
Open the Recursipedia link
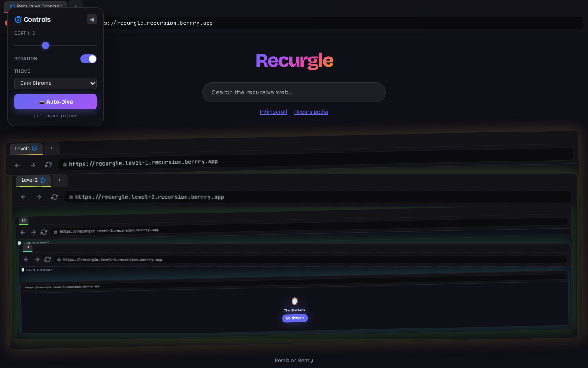(311, 112)
